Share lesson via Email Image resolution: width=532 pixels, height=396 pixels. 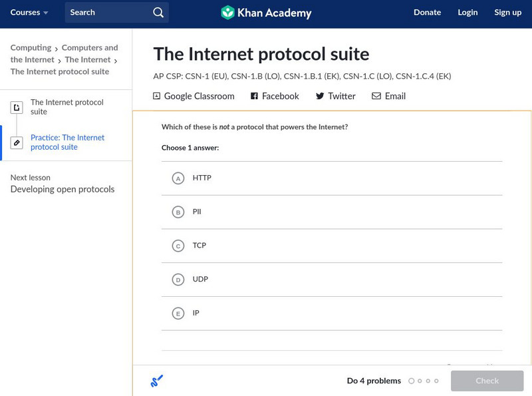tap(388, 97)
